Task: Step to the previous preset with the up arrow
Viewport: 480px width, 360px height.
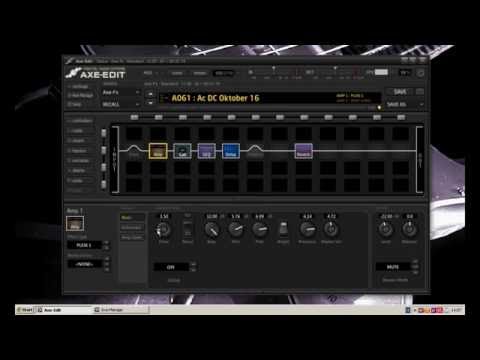Action: point(150,95)
